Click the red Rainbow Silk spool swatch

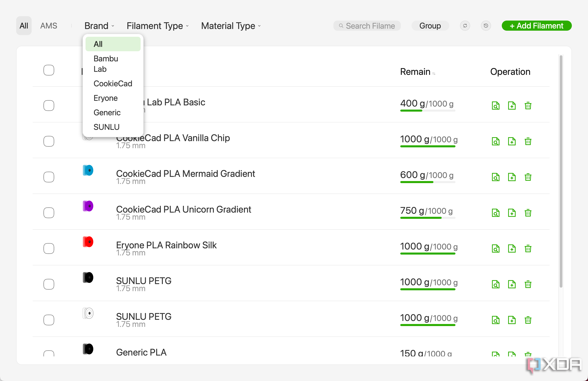[x=88, y=242]
